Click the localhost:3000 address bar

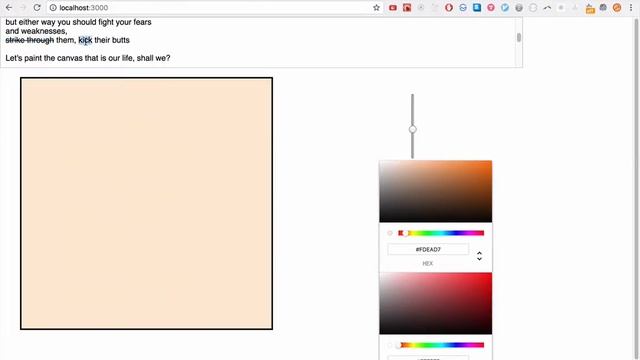(x=210, y=8)
